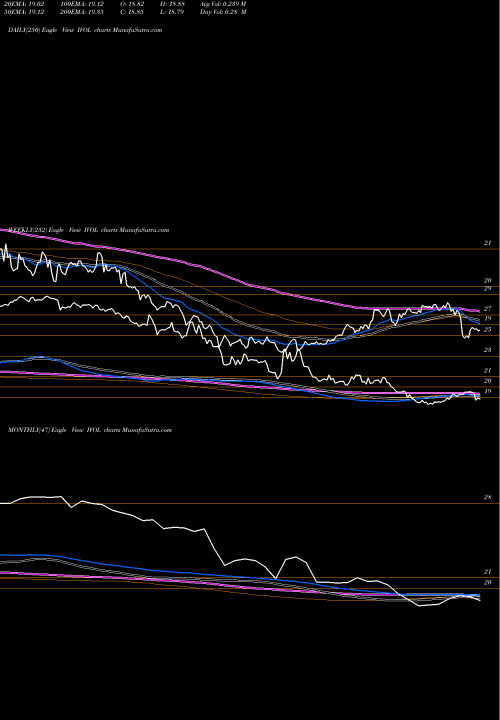Click the 20EMA value in the header
This screenshot has height=720, width=500.
tap(22, 4)
